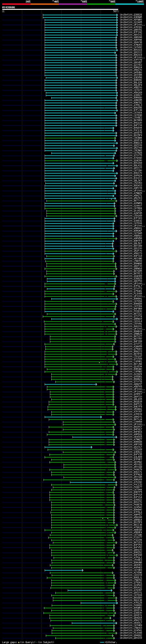The image size is (146, 644).
Task: Open UniRef100_Q6AT33 entry
Action: pyautogui.click(x=131, y=266)
